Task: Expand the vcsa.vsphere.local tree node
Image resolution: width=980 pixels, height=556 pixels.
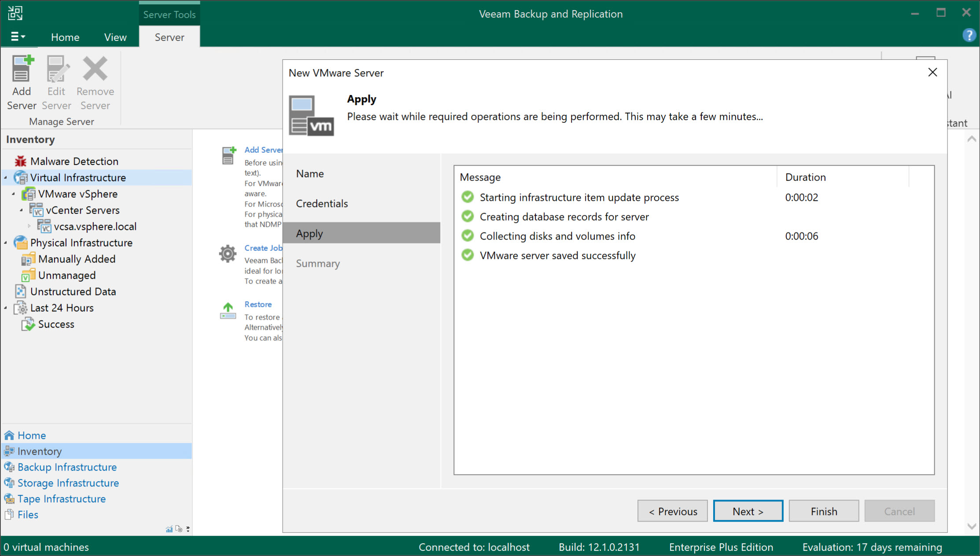Action: point(29,227)
